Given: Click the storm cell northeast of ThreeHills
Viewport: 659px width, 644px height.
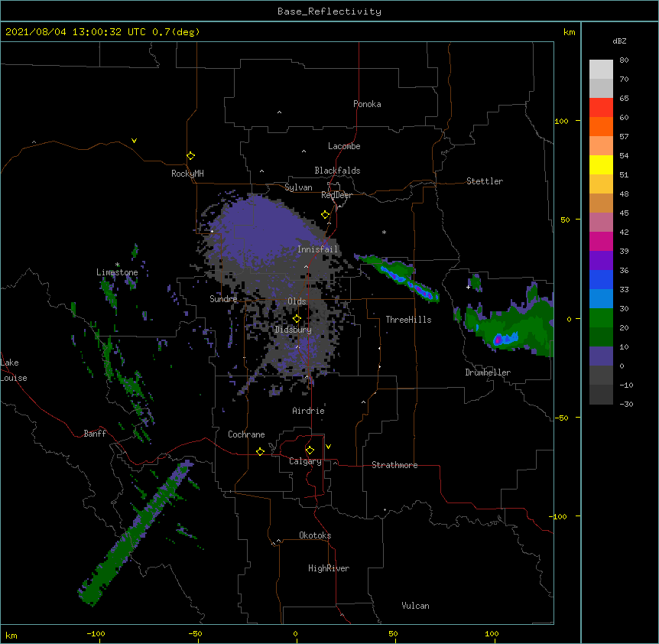Looking at the screenshot, I should tap(398, 277).
